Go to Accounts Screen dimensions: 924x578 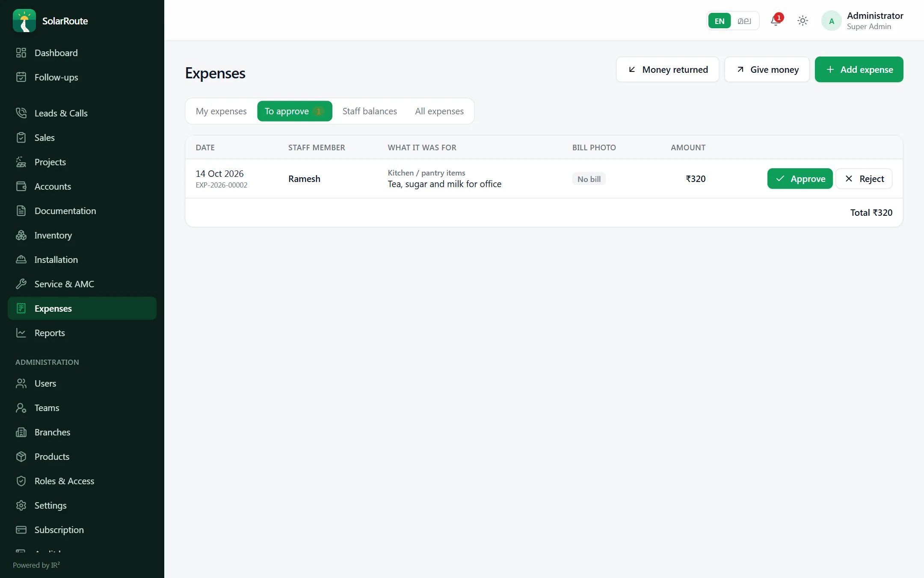pos(82,186)
